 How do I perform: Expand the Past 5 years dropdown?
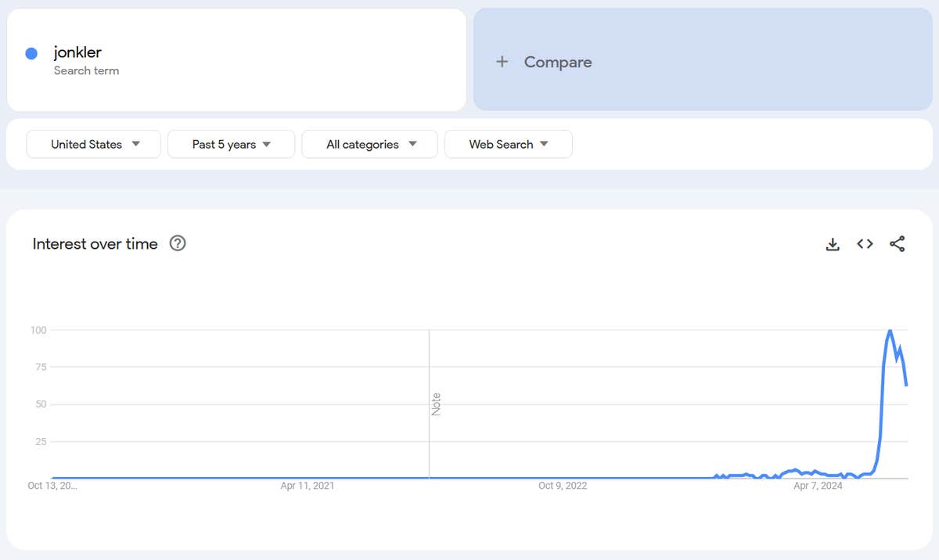pyautogui.click(x=231, y=144)
